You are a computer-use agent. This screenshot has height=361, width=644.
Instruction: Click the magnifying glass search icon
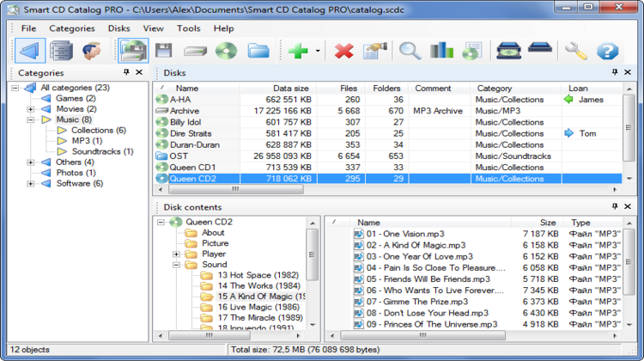pos(410,51)
